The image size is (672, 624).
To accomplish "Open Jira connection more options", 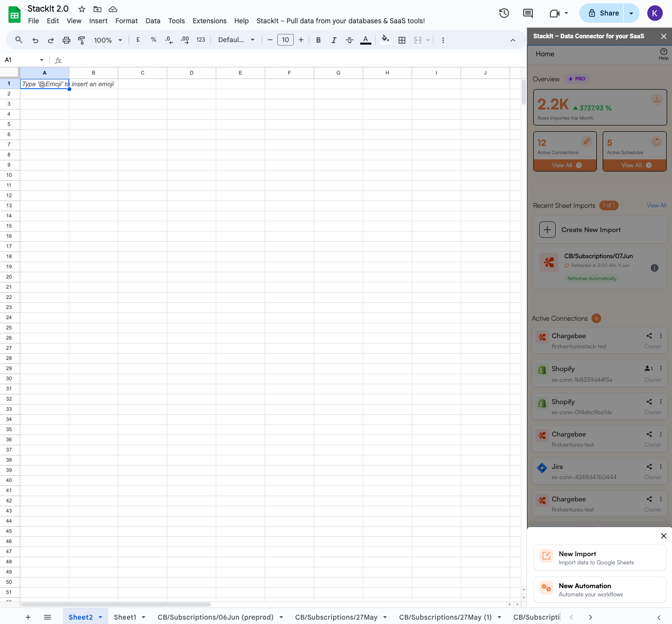I will [x=661, y=467].
